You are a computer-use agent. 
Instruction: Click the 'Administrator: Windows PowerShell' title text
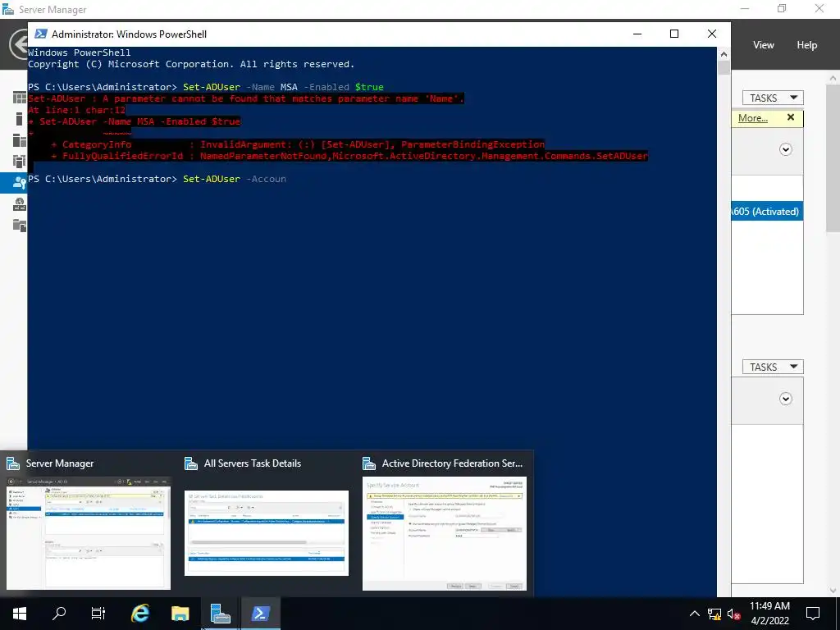click(129, 34)
